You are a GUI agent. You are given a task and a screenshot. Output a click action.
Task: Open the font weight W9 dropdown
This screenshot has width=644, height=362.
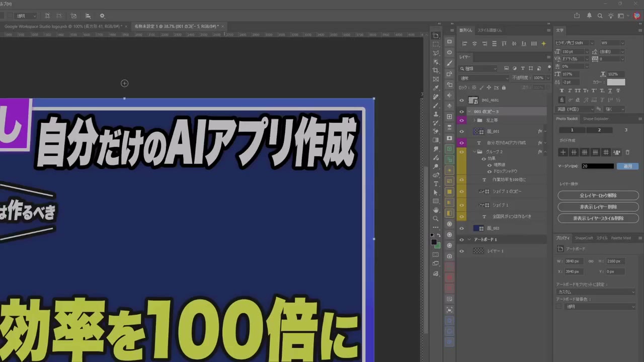[612, 43]
